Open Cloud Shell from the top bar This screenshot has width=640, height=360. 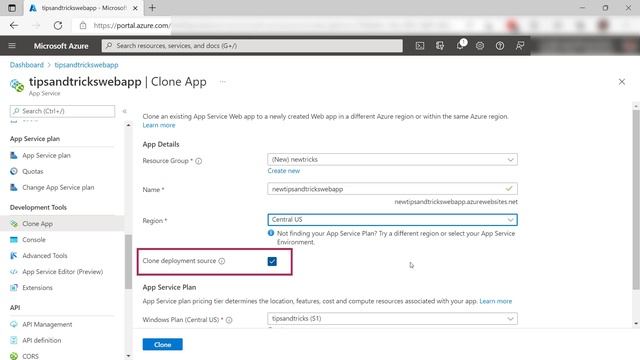[x=420, y=46]
